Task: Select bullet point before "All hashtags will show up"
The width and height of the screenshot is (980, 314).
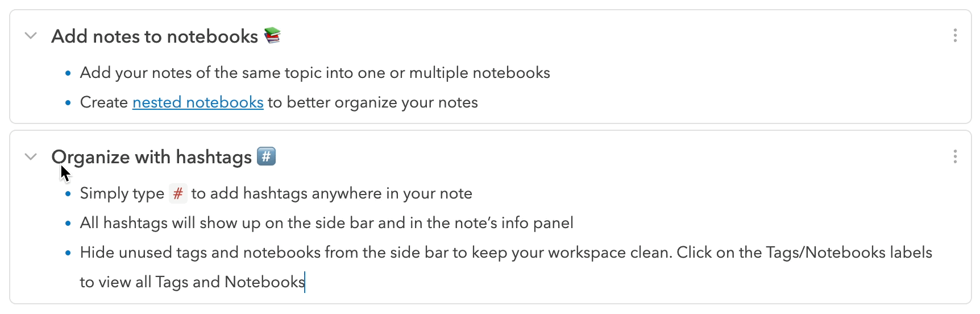Action: [68, 224]
